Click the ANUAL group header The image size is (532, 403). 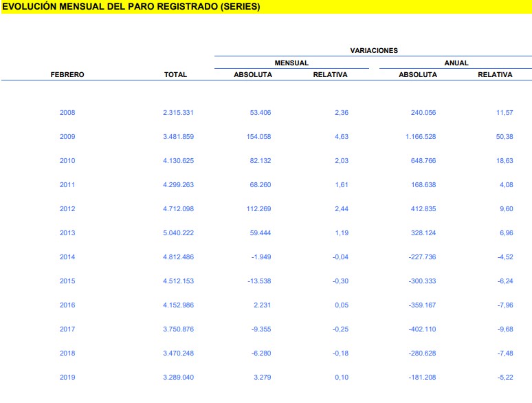(x=456, y=63)
